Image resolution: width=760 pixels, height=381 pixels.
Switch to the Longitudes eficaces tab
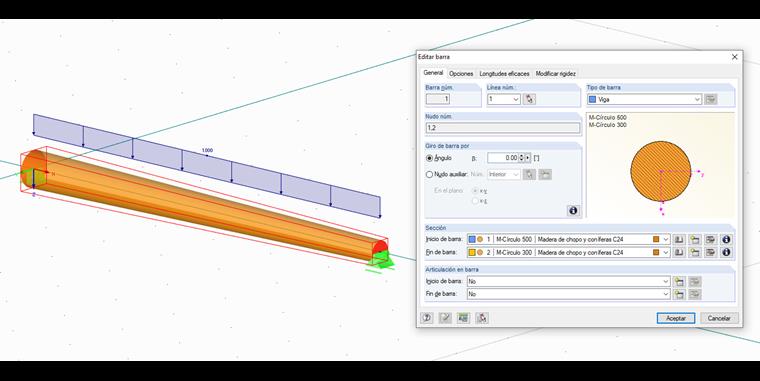(504, 74)
